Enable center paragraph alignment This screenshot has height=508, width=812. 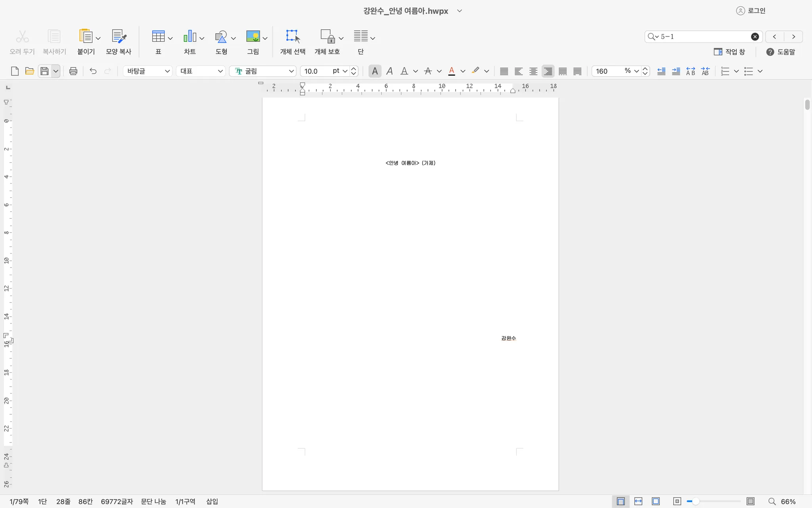pos(533,71)
